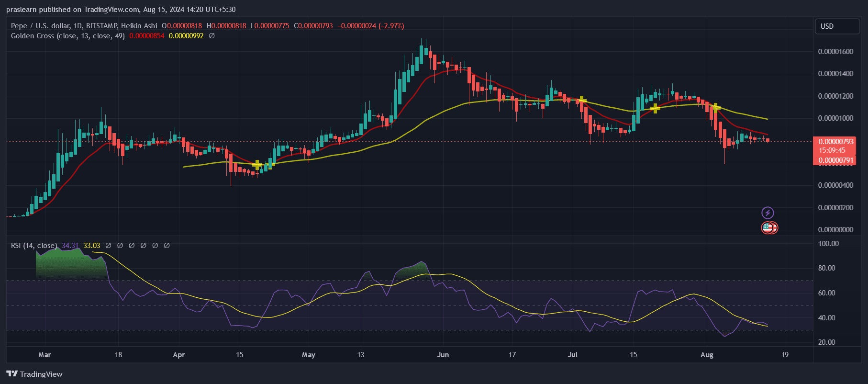Click the 0.00001200 price axis label
Viewport: 868px width, 384px height.
[835, 96]
